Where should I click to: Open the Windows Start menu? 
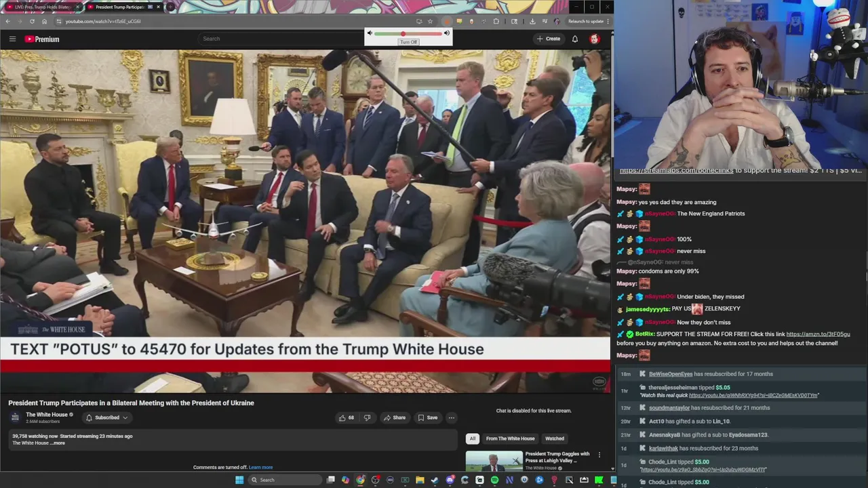239,480
